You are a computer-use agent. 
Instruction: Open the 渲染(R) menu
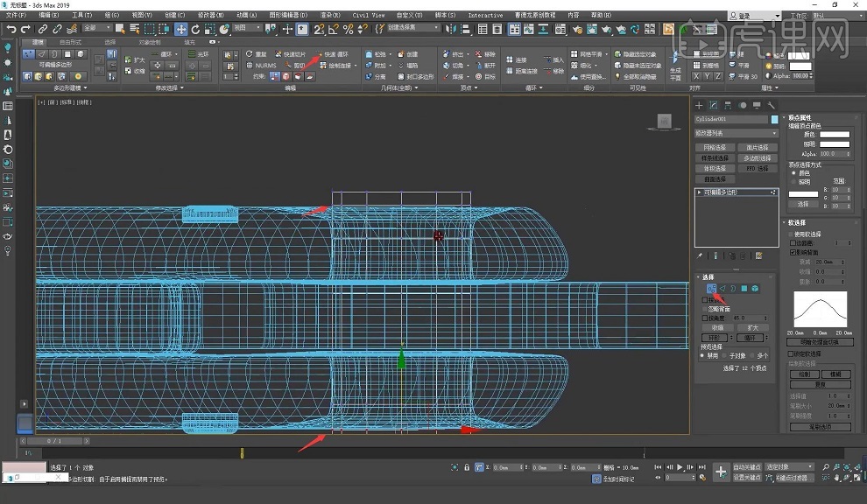click(331, 15)
